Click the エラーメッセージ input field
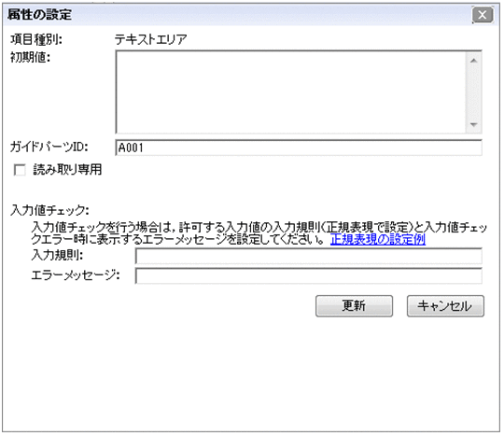This screenshot has height=436, width=504. pos(309,275)
